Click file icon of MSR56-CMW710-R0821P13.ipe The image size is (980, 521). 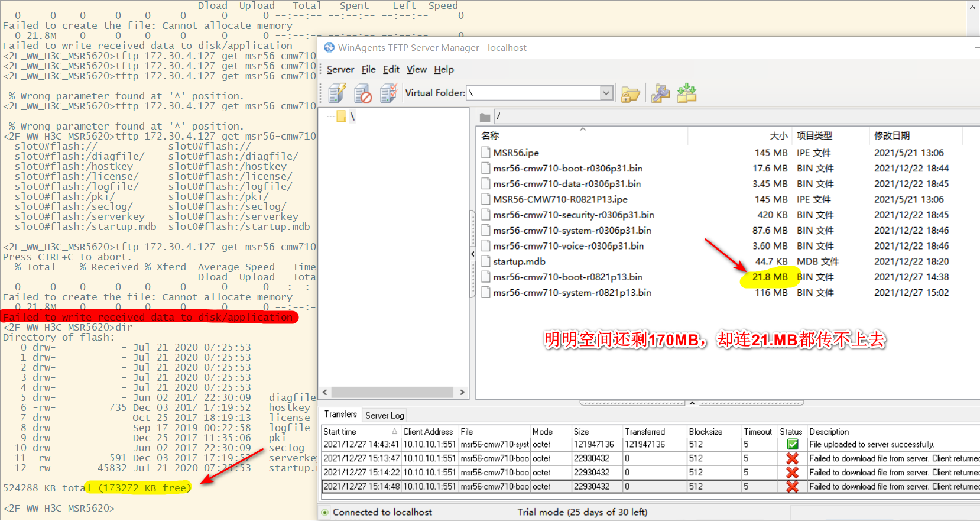point(486,199)
